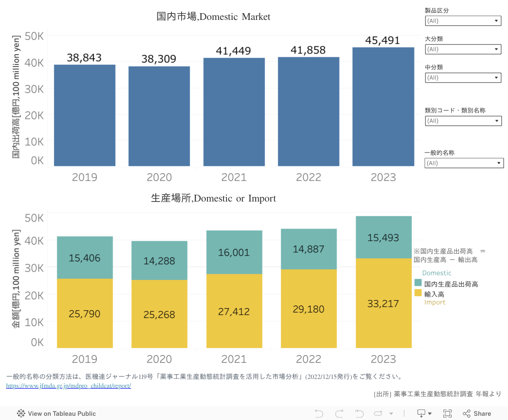
Task: Click the 38,843 value label
Action: click(85, 58)
